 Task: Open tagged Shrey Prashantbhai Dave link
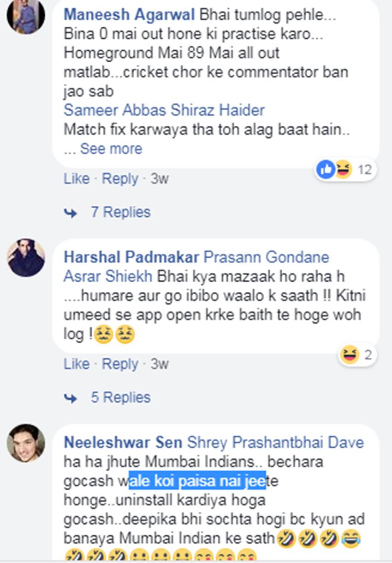[x=275, y=443]
